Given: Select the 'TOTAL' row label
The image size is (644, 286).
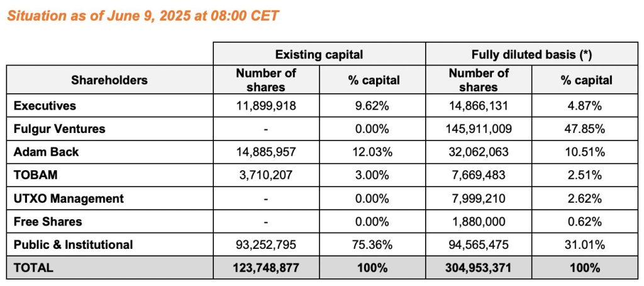Looking at the screenshot, I should pyautogui.click(x=33, y=267).
